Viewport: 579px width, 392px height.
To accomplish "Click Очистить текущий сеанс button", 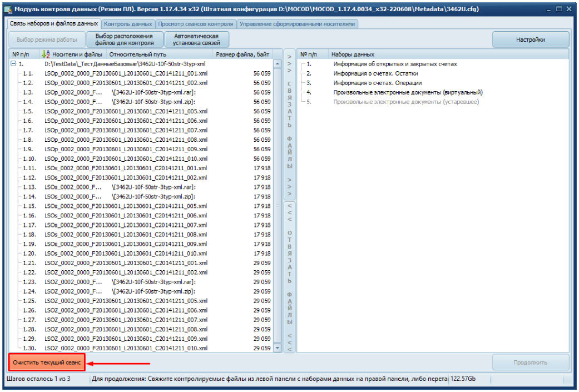I will (x=47, y=363).
